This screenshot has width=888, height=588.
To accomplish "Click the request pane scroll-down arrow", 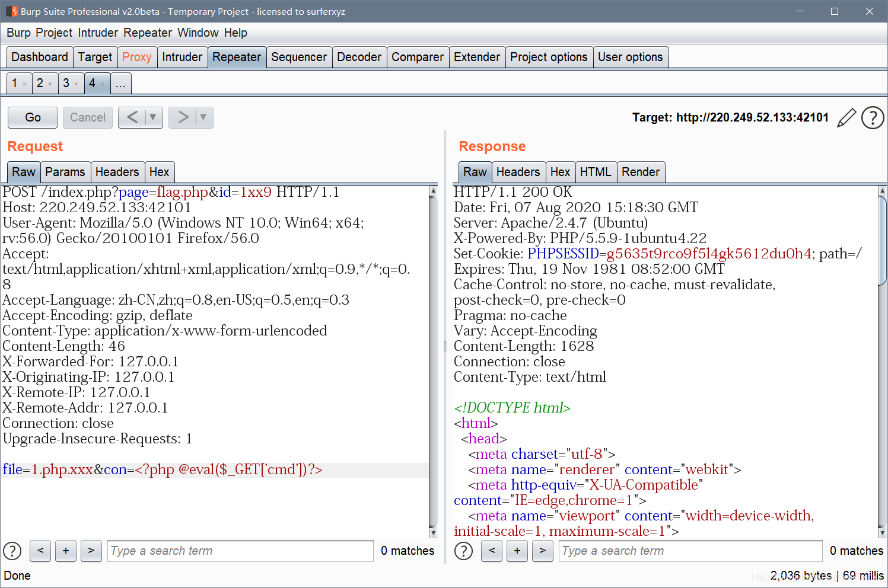I will pos(433,532).
